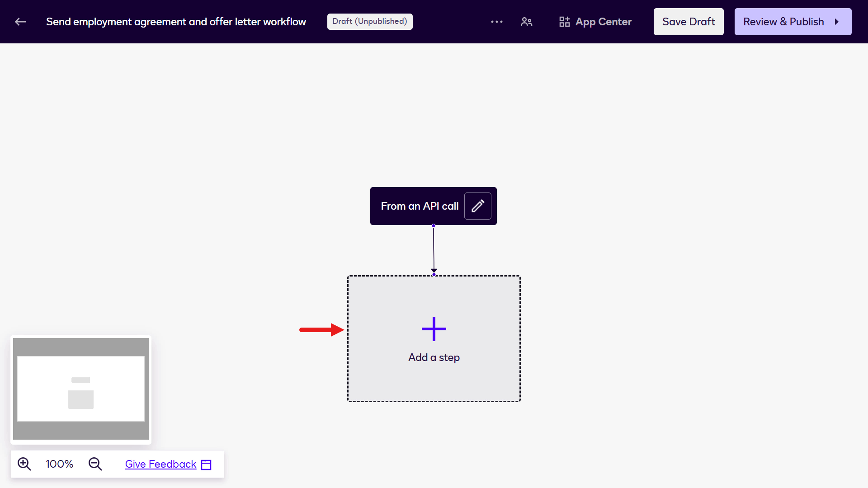Open the Give Feedback link
This screenshot has height=488, width=868.
point(168,464)
